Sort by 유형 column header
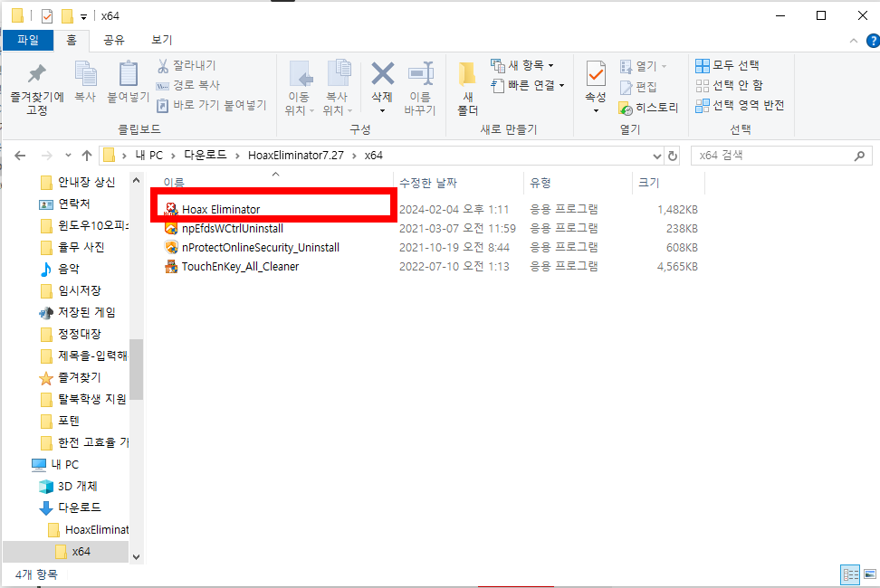The image size is (880, 588). [x=540, y=183]
